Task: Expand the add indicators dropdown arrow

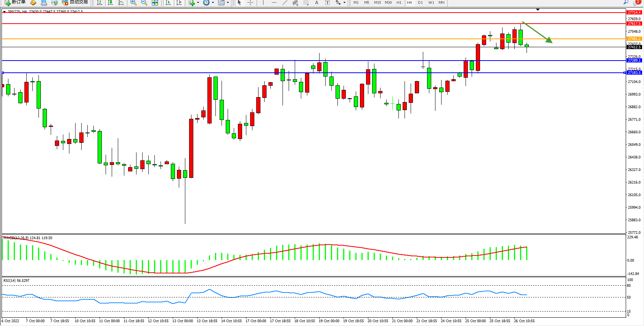Action: point(198,3)
